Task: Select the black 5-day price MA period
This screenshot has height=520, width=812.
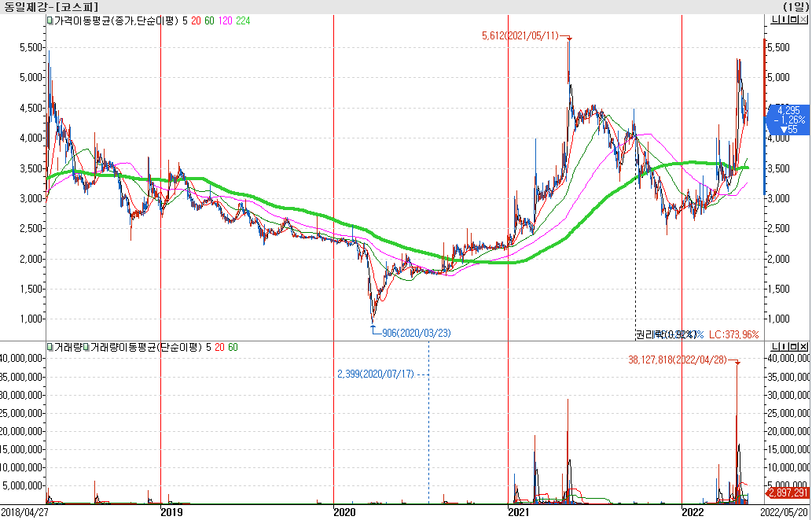Action: tap(185, 20)
